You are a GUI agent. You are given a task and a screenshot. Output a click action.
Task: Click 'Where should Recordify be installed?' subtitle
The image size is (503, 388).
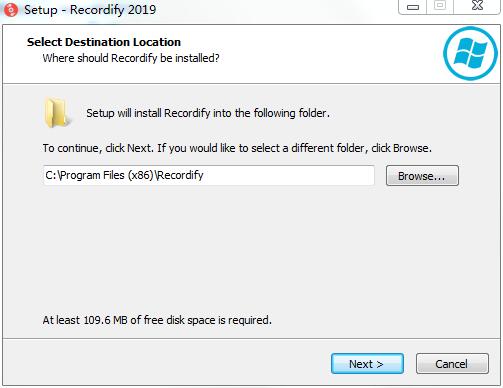tap(131, 58)
